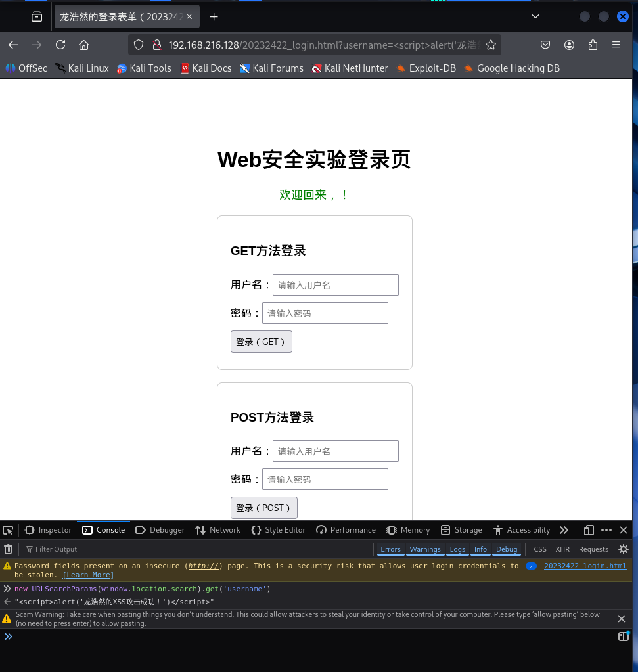Click the Filter Output field
The image size is (638, 672).
click(x=197, y=549)
